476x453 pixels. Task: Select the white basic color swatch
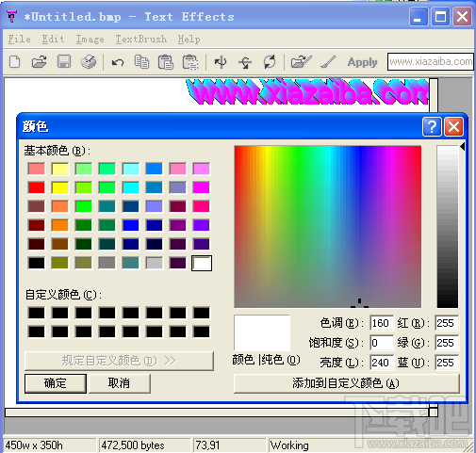(x=202, y=263)
